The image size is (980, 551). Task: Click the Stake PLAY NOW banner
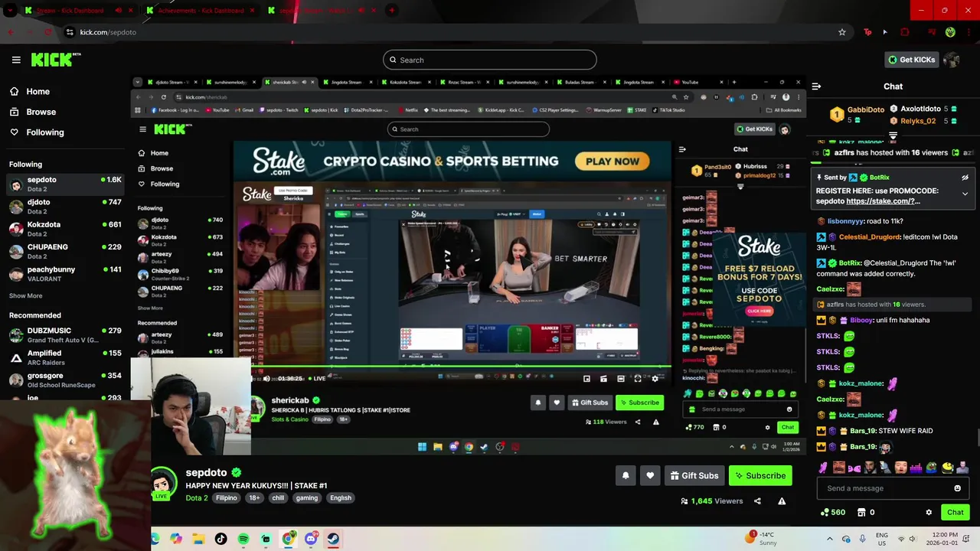[612, 161]
